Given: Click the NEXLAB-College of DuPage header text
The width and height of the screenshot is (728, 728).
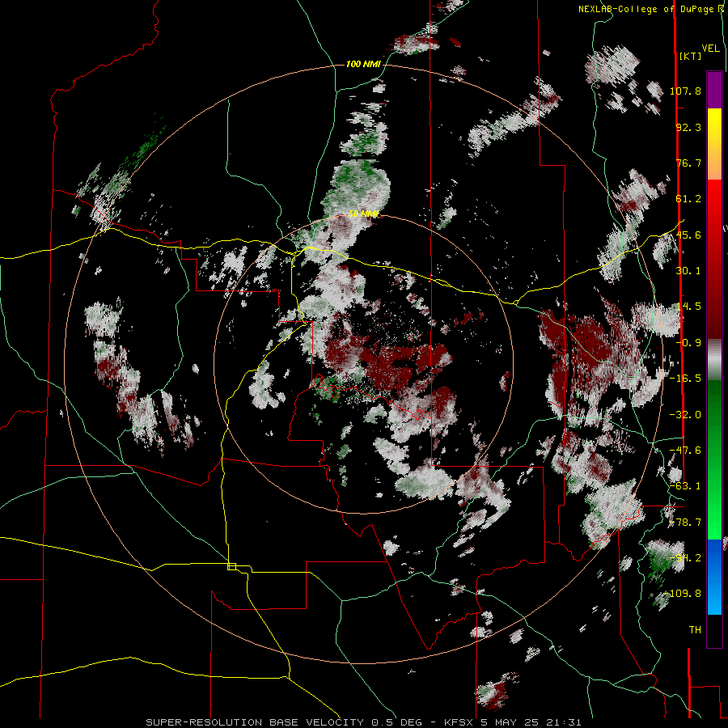Looking at the screenshot, I should click(x=650, y=9).
